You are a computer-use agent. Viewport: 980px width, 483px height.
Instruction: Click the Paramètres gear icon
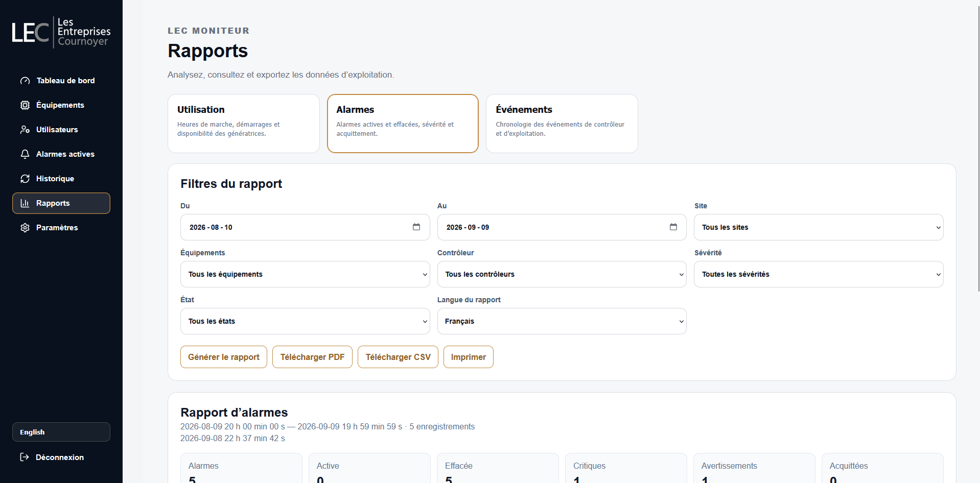[x=25, y=228]
